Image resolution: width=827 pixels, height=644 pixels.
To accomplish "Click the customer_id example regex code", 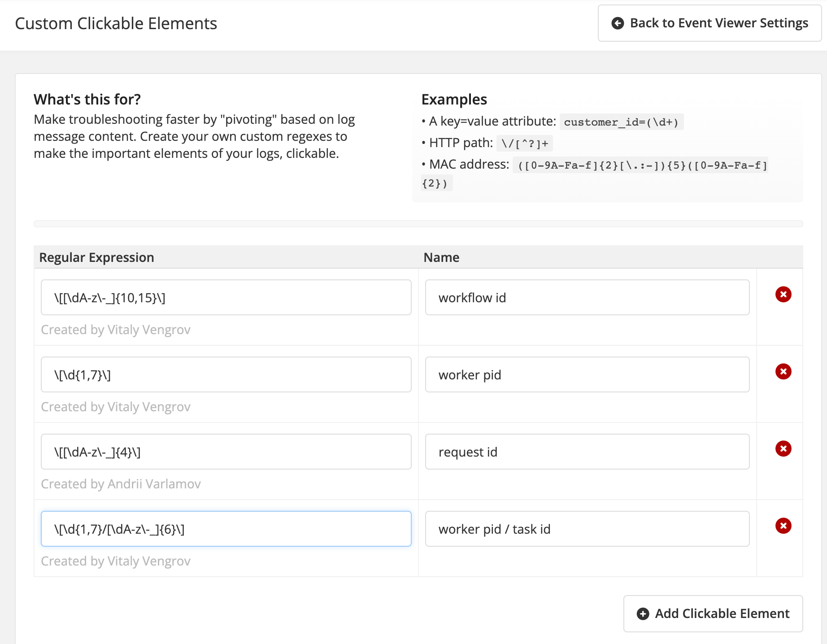I will (621, 122).
